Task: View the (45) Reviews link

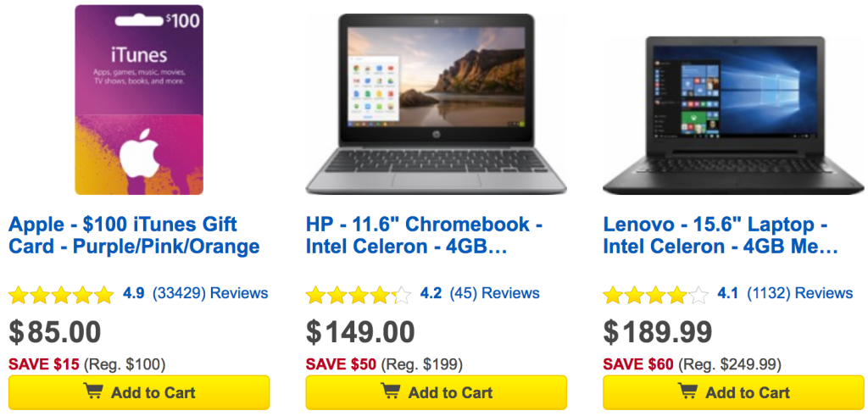Action: (x=494, y=294)
